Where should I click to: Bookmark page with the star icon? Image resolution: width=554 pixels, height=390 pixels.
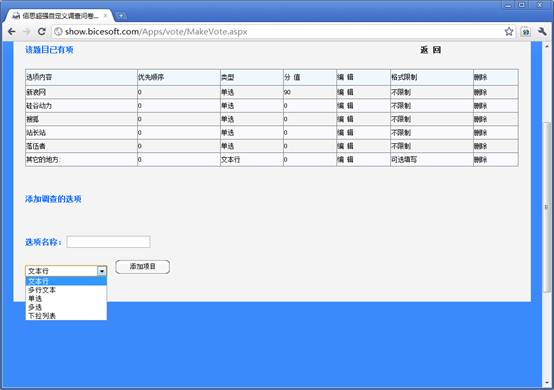pos(509,31)
